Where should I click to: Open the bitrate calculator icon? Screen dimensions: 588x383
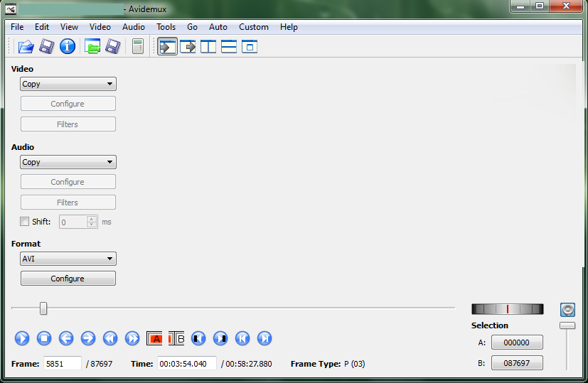tap(138, 47)
